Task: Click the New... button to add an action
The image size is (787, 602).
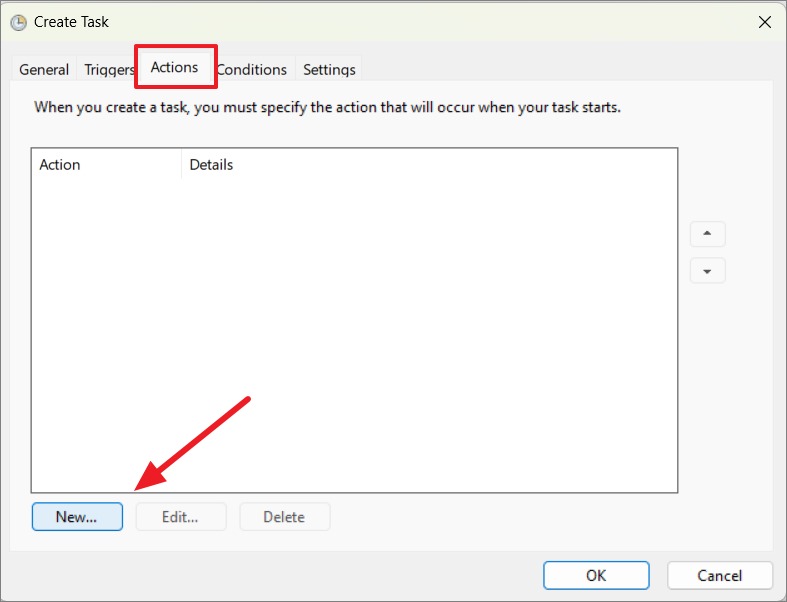Action: (77, 517)
